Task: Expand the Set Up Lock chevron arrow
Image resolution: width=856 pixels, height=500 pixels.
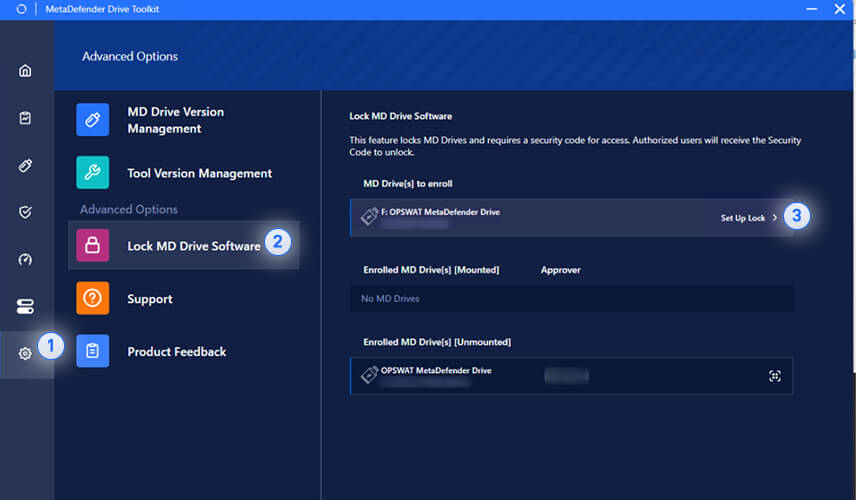Action: (x=775, y=218)
